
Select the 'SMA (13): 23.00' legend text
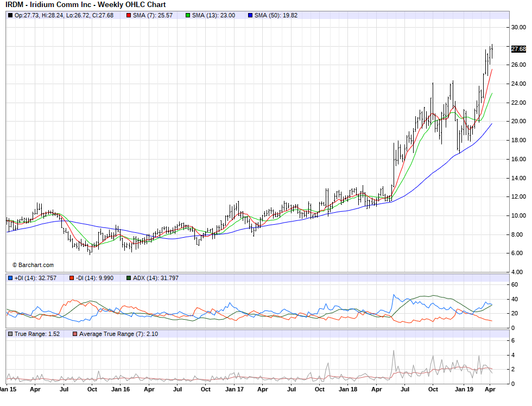click(214, 15)
